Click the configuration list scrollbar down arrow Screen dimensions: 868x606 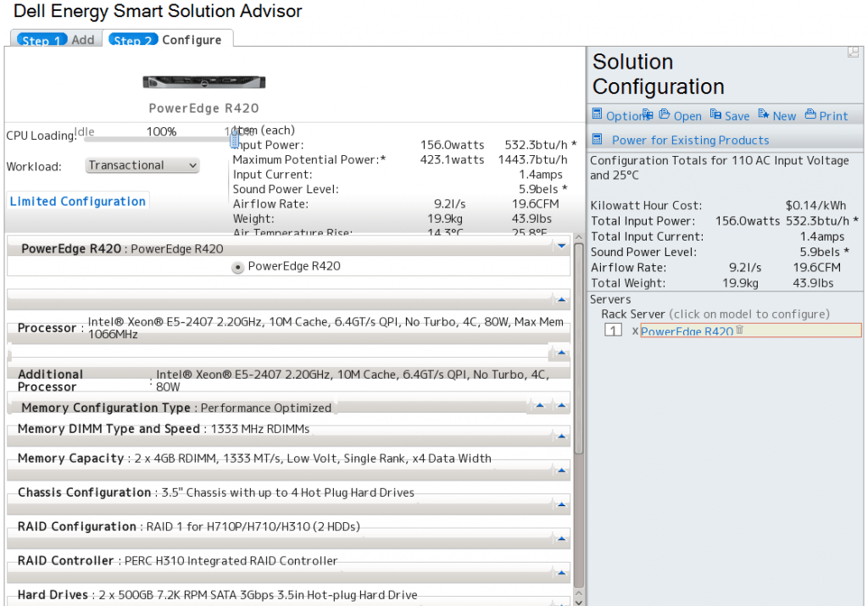[x=578, y=602]
